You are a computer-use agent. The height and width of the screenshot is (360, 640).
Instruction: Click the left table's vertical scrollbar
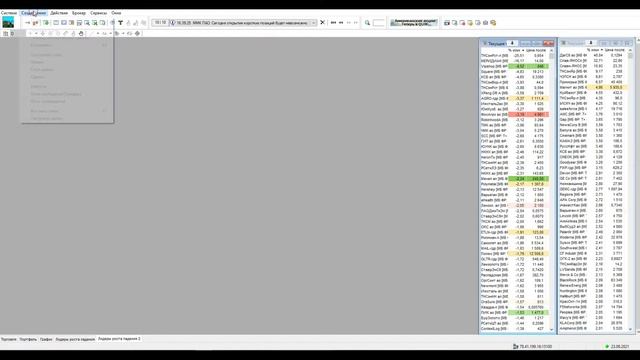coord(552,190)
